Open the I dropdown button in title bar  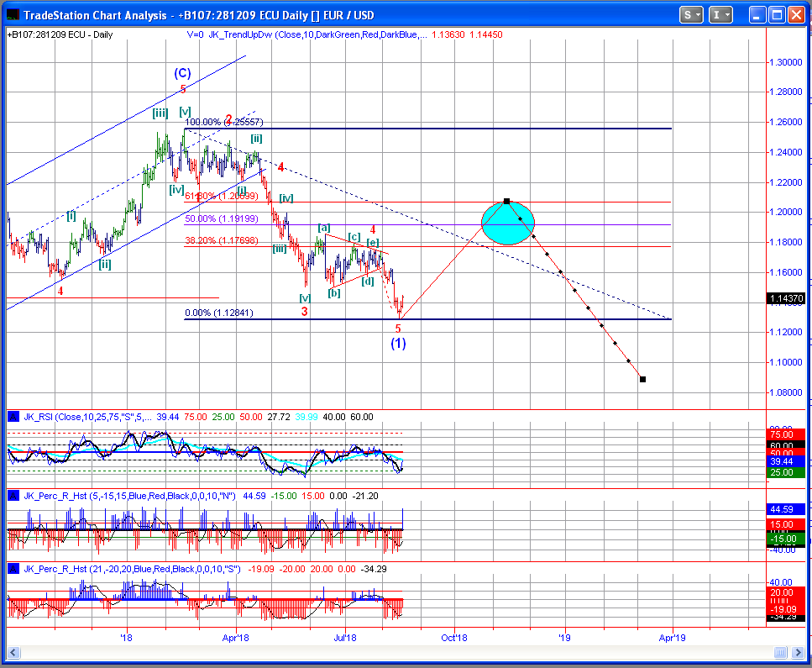pos(720,15)
